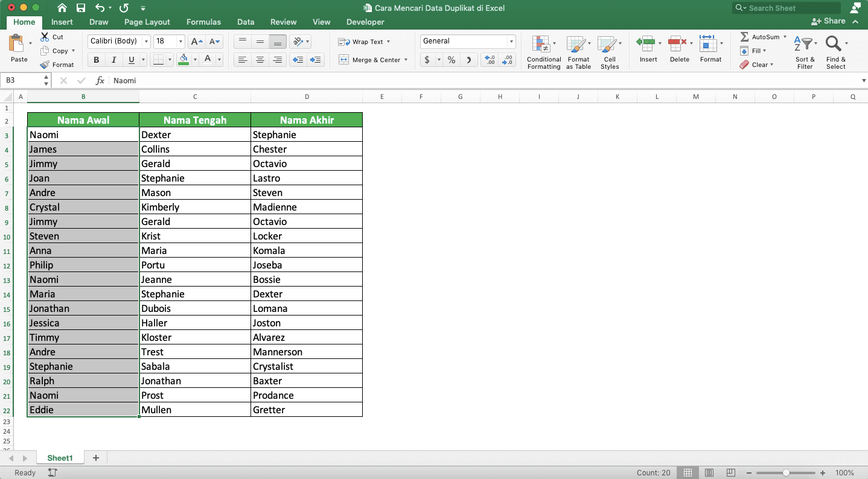Image resolution: width=868 pixels, height=479 pixels.
Task: Save the workbook with floppy disk icon
Action: (x=81, y=8)
